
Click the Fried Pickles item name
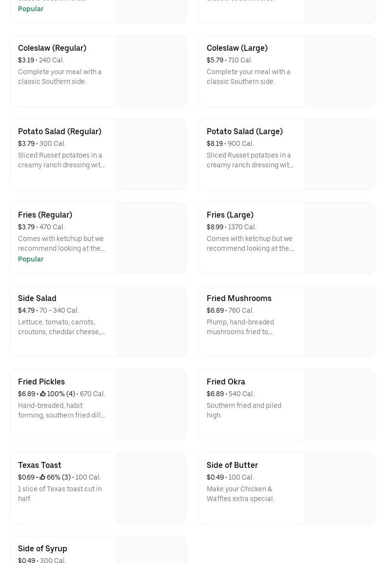[x=41, y=382]
